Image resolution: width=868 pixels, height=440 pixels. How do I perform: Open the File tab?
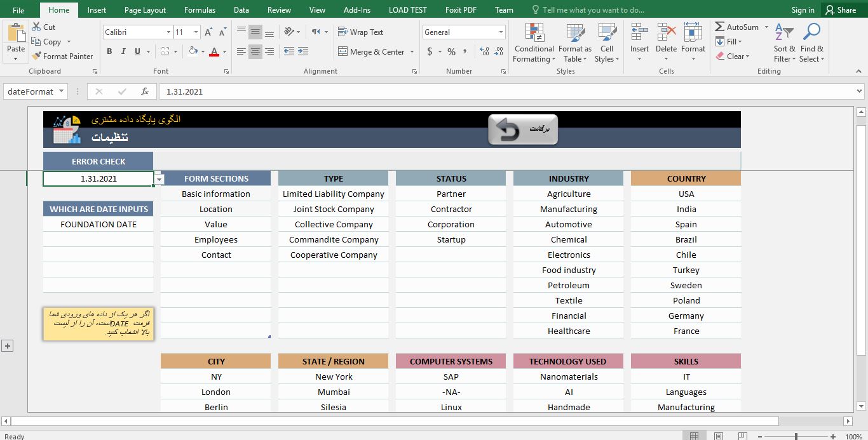(x=18, y=10)
